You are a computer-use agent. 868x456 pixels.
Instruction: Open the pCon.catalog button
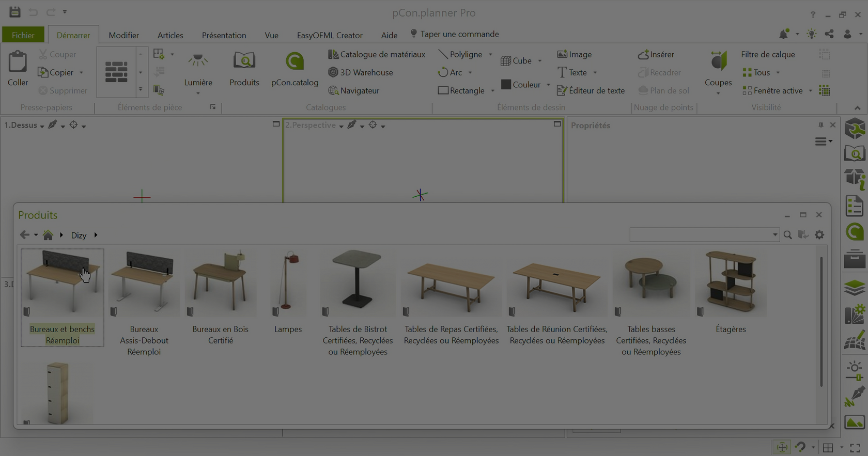pos(295,70)
